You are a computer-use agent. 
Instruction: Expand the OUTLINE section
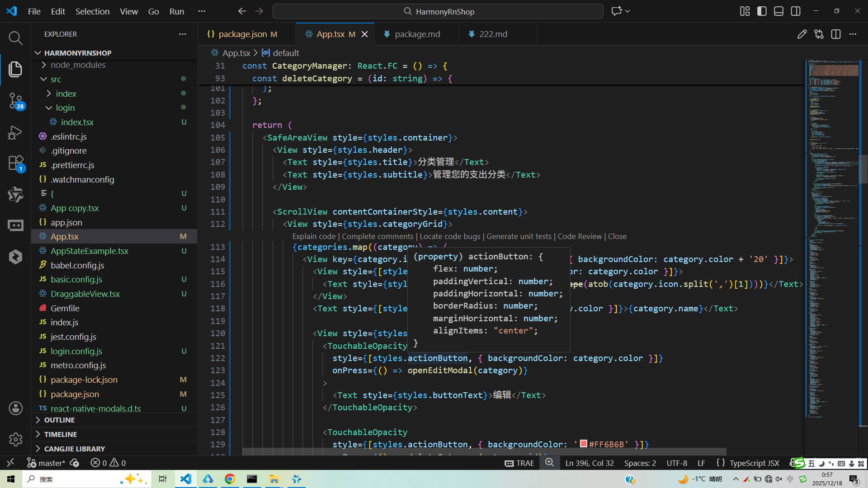59,420
